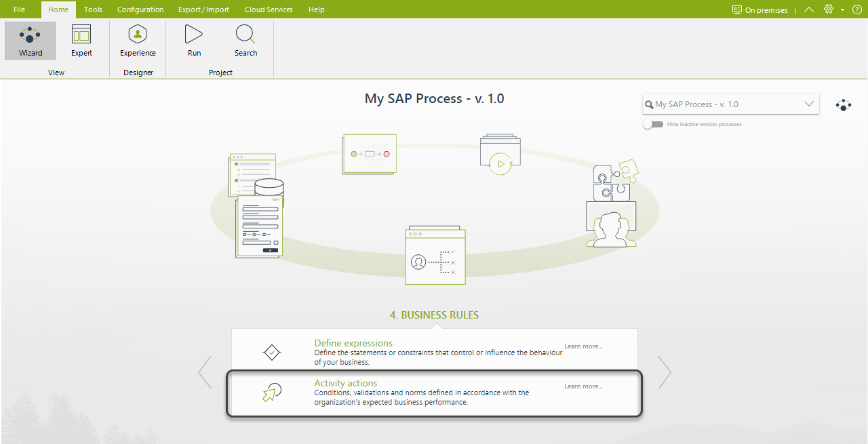Open the Export/Import ribbon tab
The height and width of the screenshot is (444, 868).
coord(203,9)
